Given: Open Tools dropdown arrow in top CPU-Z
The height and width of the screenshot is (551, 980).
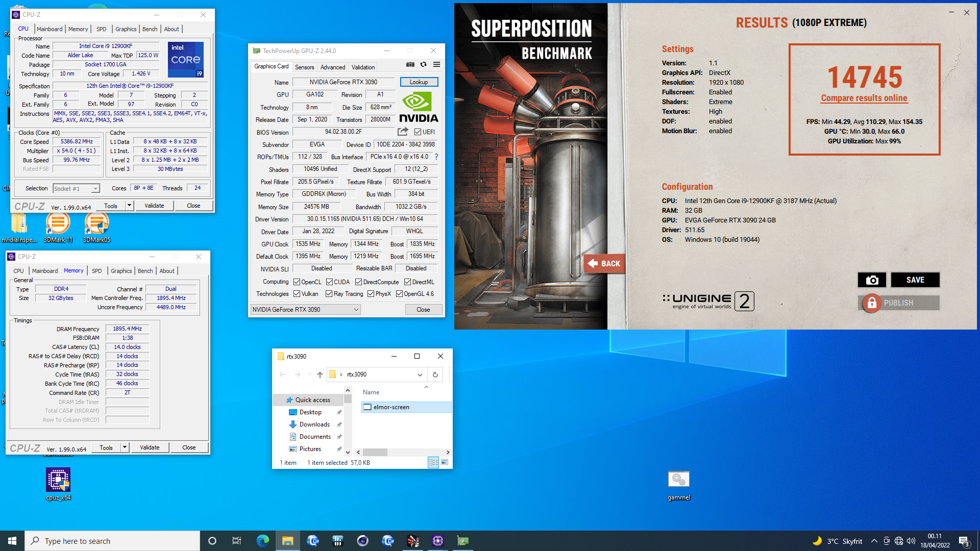Looking at the screenshot, I should pyautogui.click(x=129, y=206).
